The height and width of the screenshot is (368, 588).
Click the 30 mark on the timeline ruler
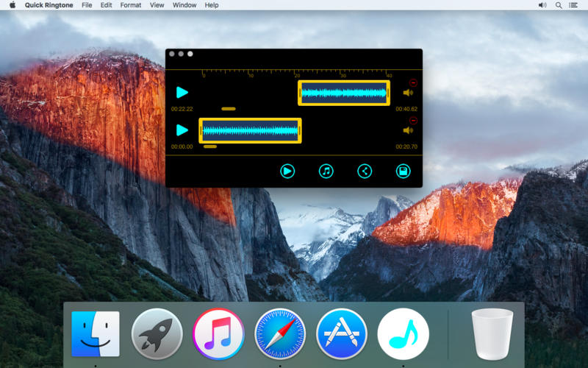point(343,76)
